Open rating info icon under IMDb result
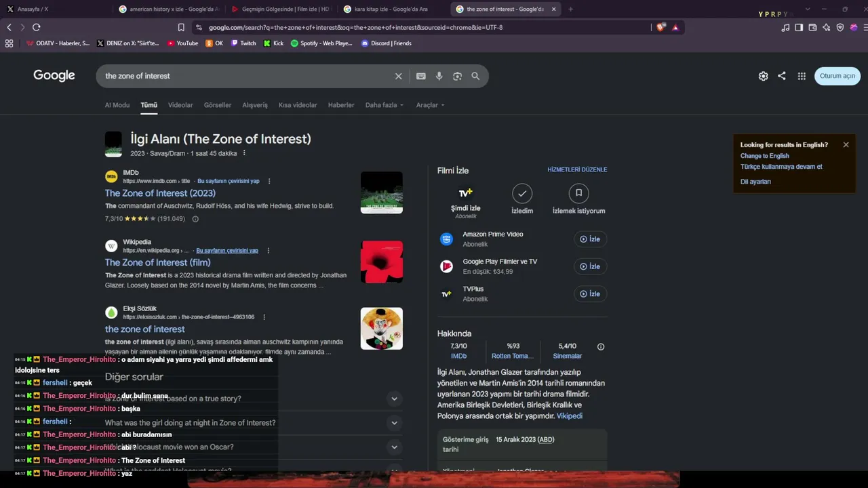 pyautogui.click(x=195, y=219)
